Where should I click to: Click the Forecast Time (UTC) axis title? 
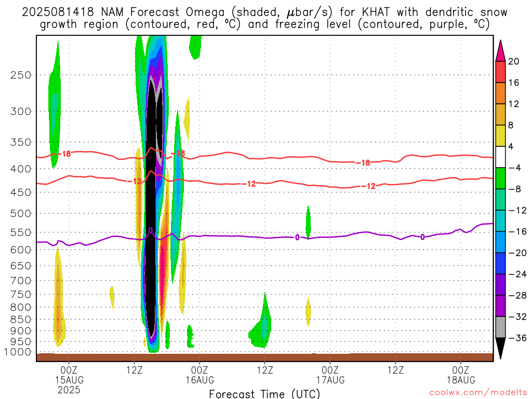pos(264,394)
